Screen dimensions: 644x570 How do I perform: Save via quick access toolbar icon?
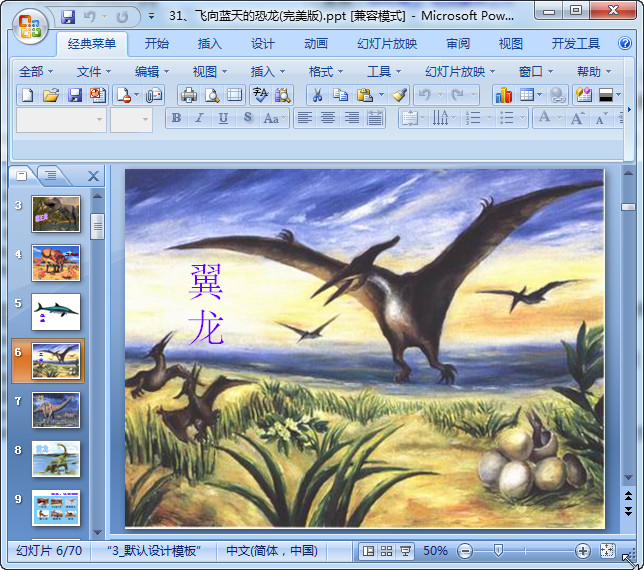point(68,17)
